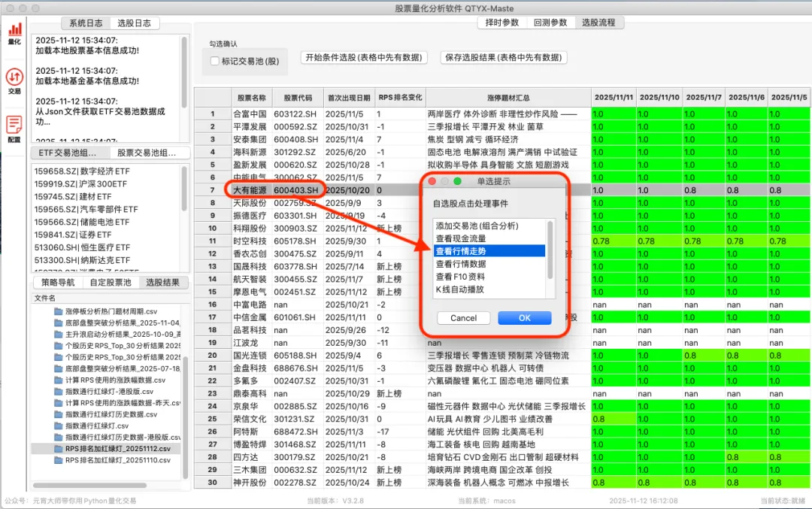Select K线自动播放 option
The height and width of the screenshot is (509, 812).
pos(489,289)
